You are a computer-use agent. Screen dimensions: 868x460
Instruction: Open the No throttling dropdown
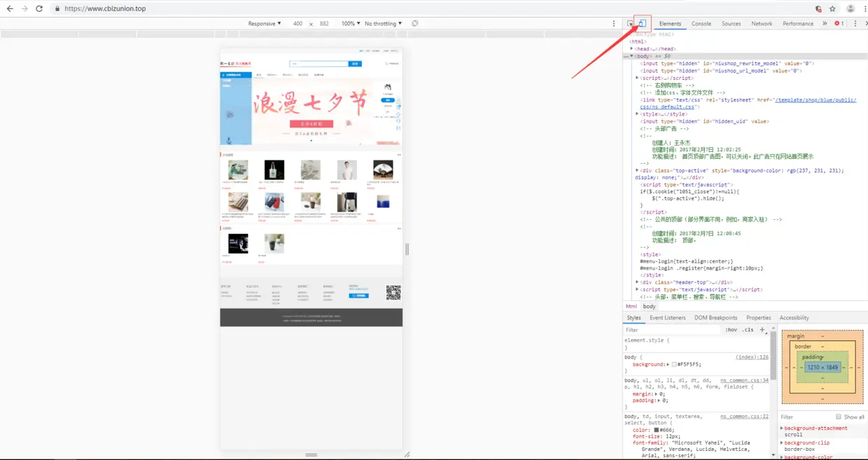(x=384, y=23)
